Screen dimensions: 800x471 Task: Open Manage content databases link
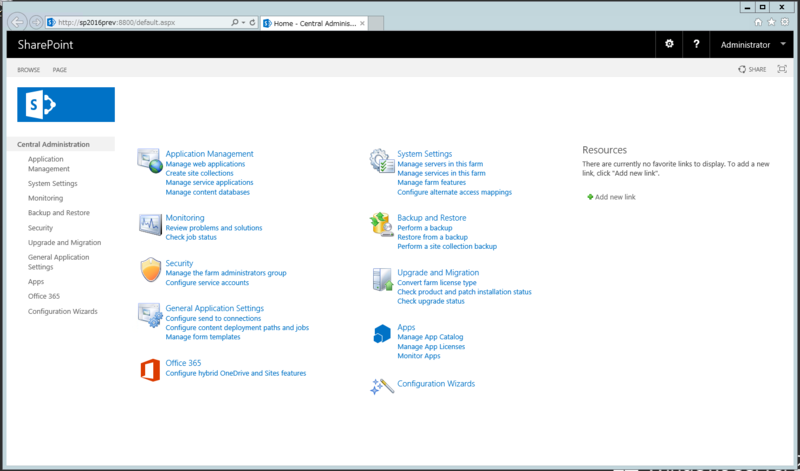click(208, 192)
